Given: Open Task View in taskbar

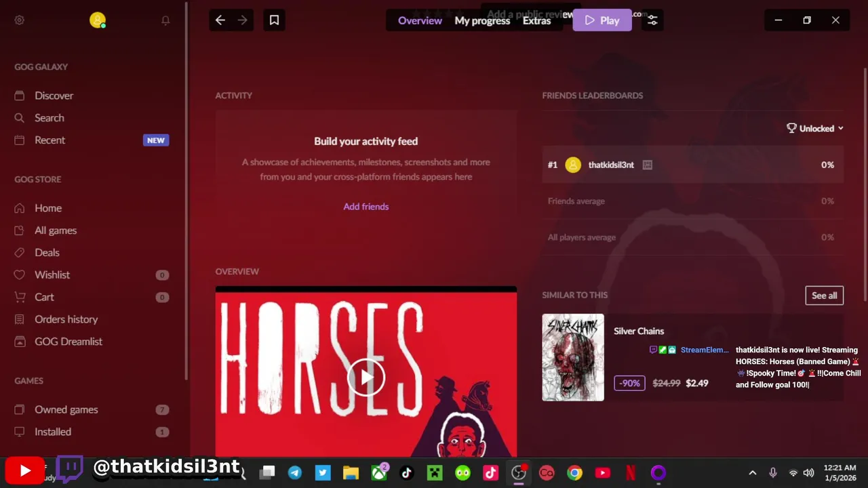Looking at the screenshot, I should [267, 473].
